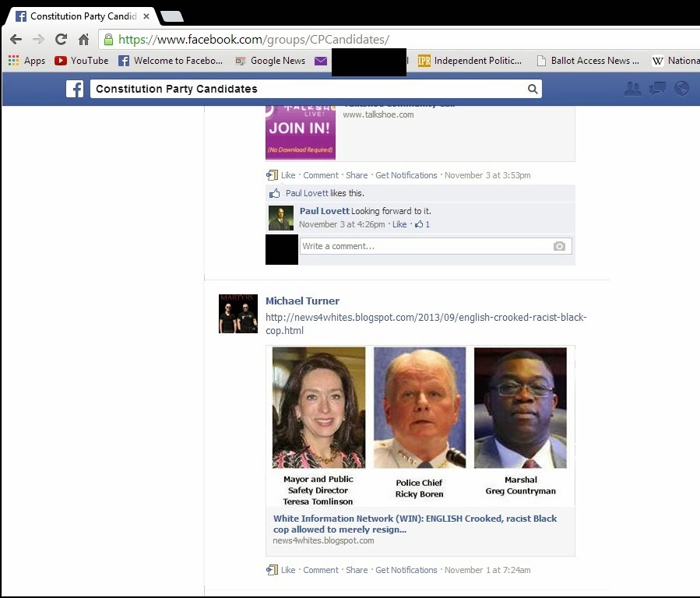700x598 pixels.
Task: Reload the page with refresh icon
Action: tap(62, 39)
